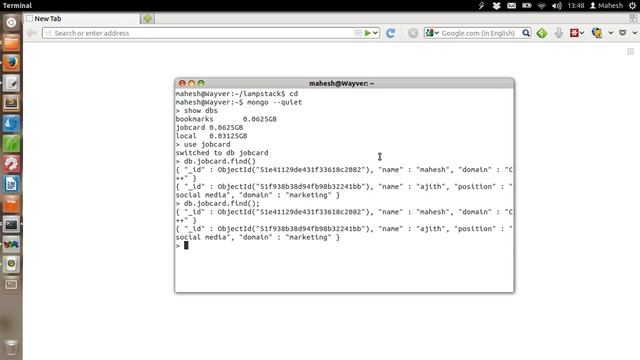Open the Trash in the launcher

(11, 347)
